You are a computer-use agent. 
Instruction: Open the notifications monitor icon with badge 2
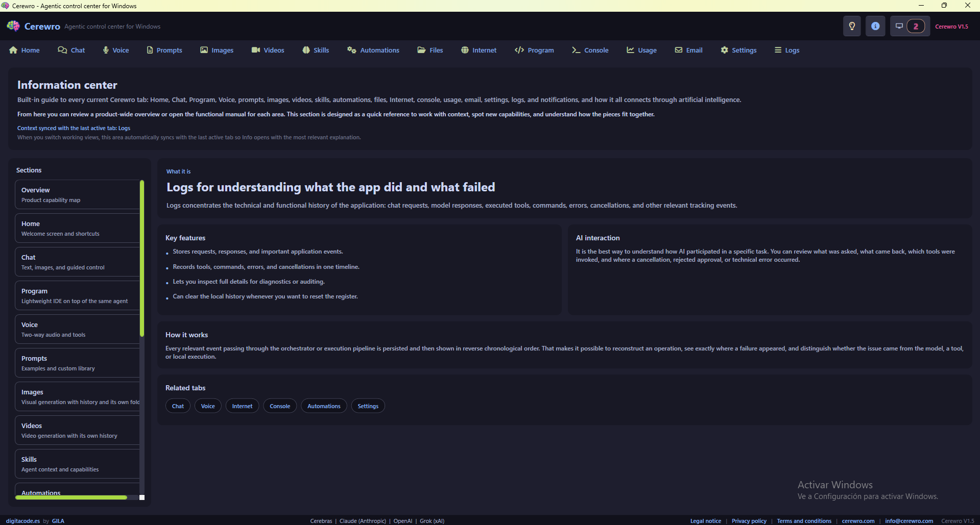click(x=910, y=26)
